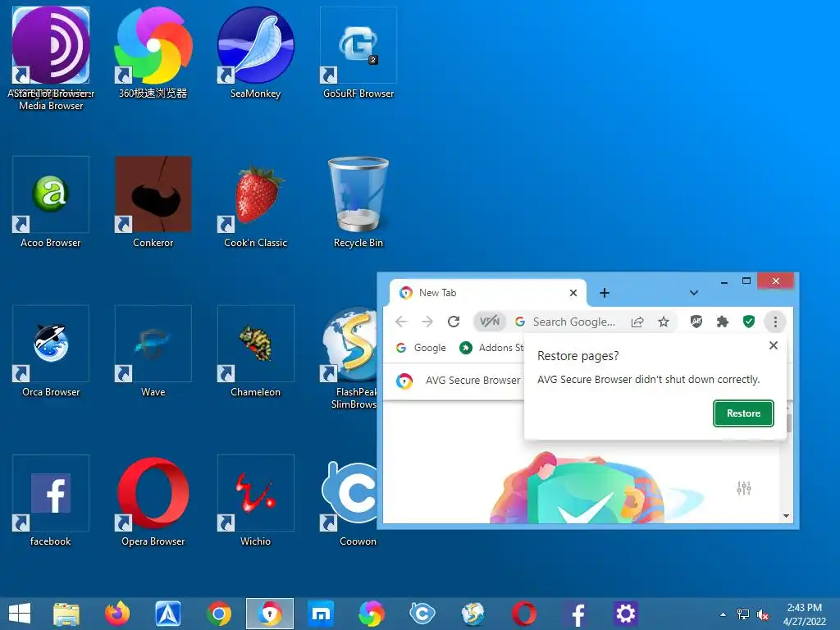The height and width of the screenshot is (630, 840).
Task: Open the new tab customize sliders icon
Action: [x=743, y=488]
